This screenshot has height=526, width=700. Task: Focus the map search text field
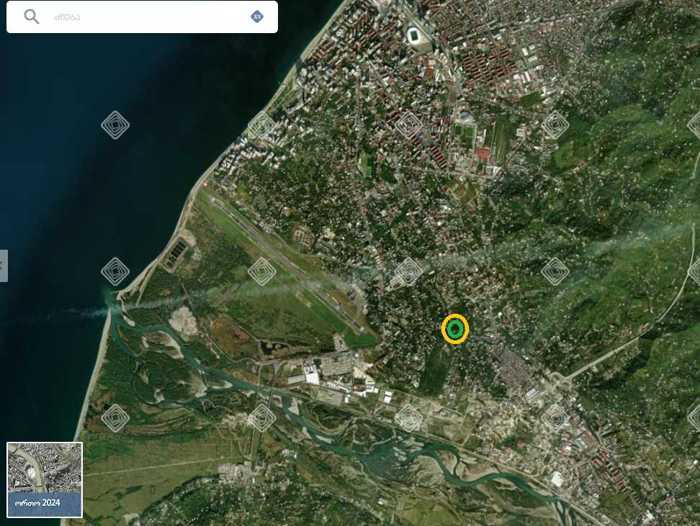140,16
